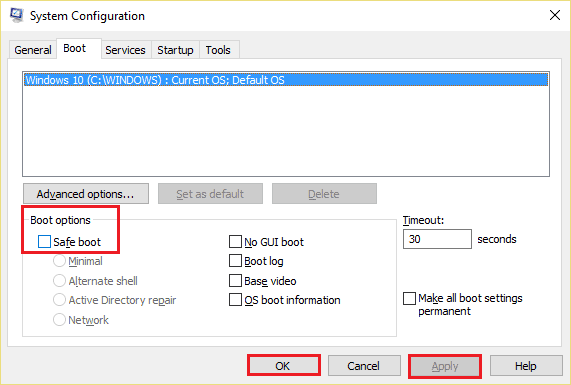Screen dimensions: 571x385
Task: Check Make all boot settings permanent
Action: tap(409, 298)
